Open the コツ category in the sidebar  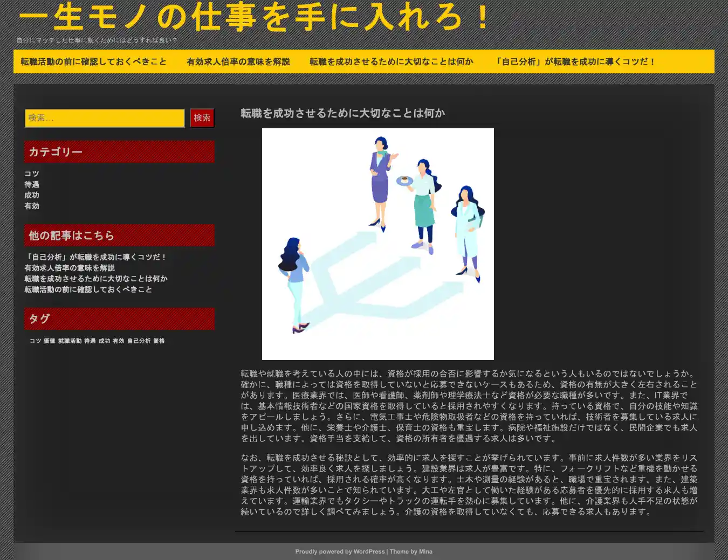[32, 174]
